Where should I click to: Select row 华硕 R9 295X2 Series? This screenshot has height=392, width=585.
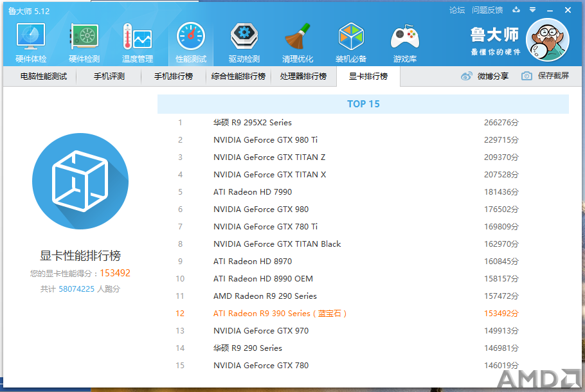tap(363, 122)
